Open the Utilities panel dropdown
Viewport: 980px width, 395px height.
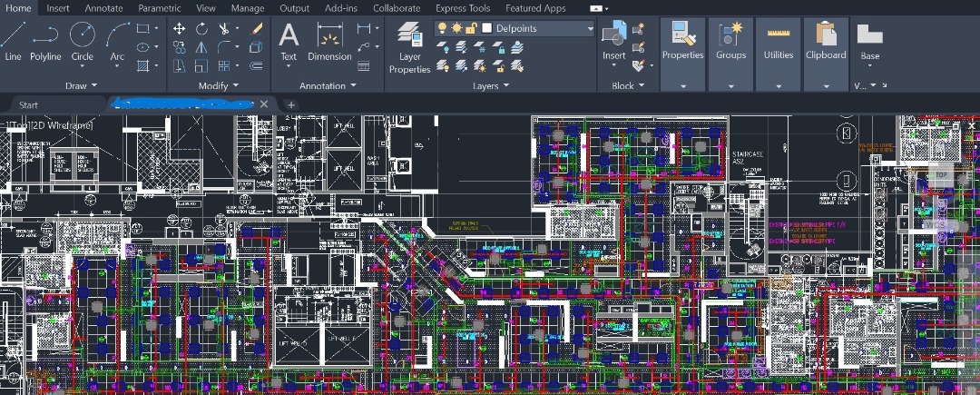tap(779, 86)
